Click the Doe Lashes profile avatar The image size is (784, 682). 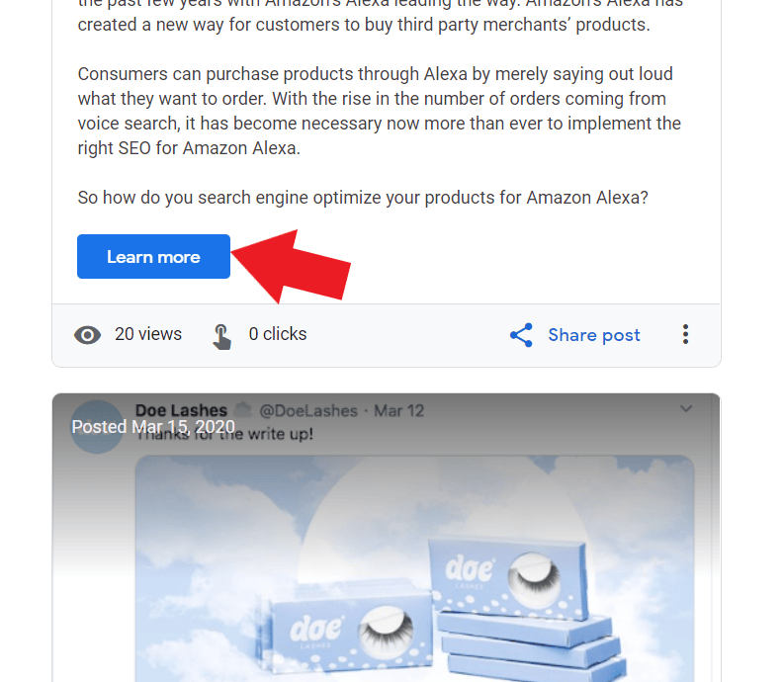click(x=97, y=427)
